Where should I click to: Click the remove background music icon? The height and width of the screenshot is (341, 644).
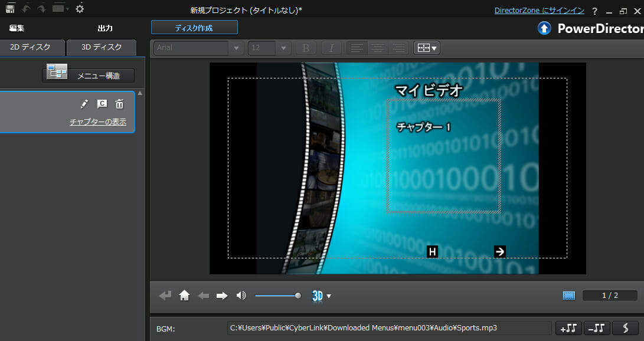597,328
